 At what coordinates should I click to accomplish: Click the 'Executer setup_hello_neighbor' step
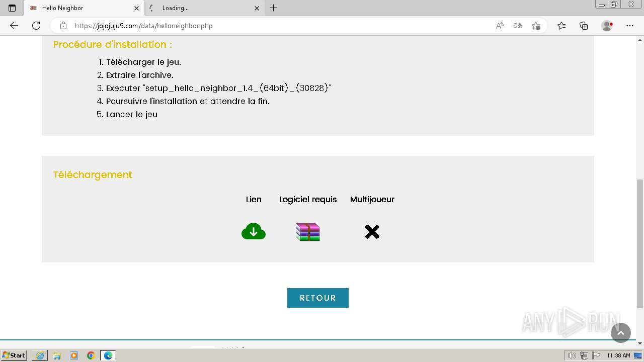click(x=218, y=88)
